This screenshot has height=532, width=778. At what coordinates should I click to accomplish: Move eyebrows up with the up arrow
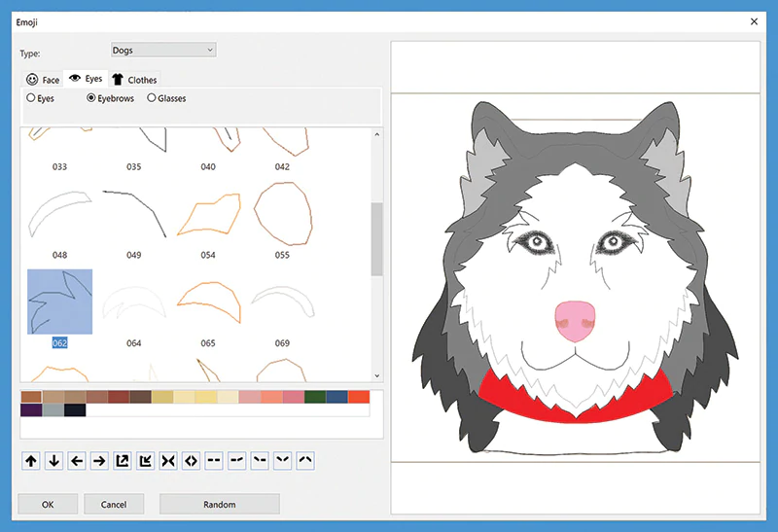click(31, 461)
